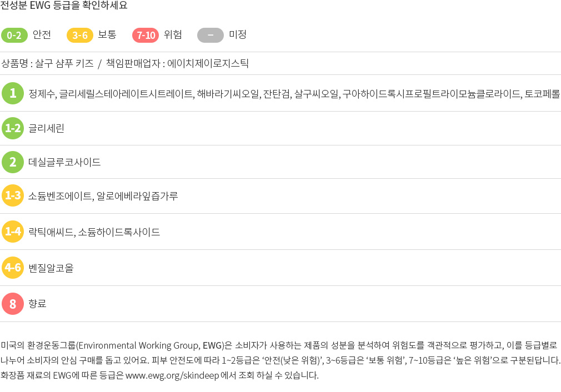Click the red 7-10 danger grade badge
The image size is (561, 392).
coord(146,35)
